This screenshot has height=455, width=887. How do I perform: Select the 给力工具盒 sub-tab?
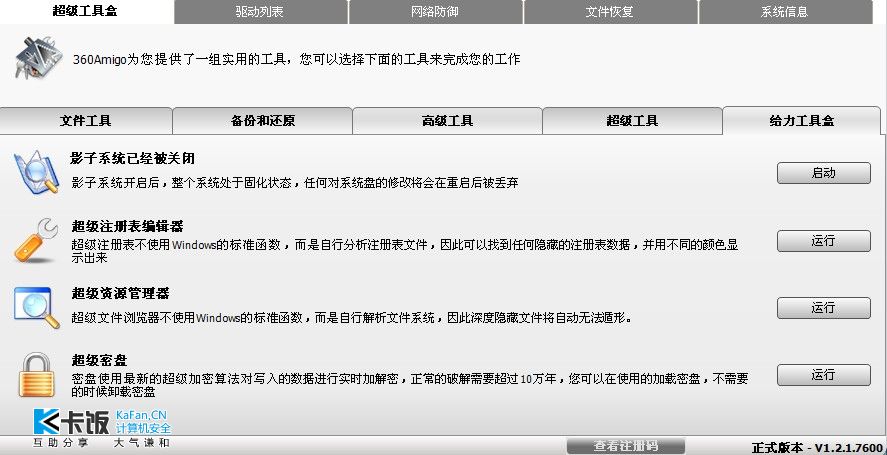(x=802, y=121)
